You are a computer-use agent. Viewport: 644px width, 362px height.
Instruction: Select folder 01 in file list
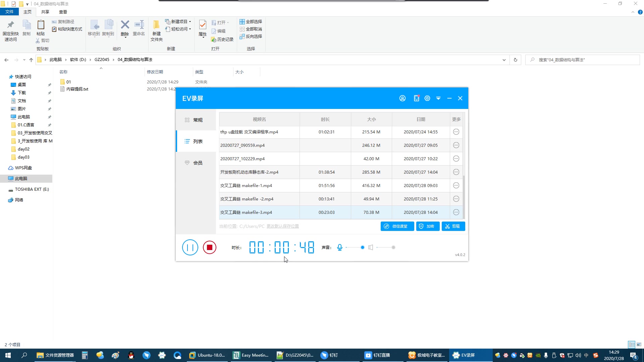coord(68,82)
